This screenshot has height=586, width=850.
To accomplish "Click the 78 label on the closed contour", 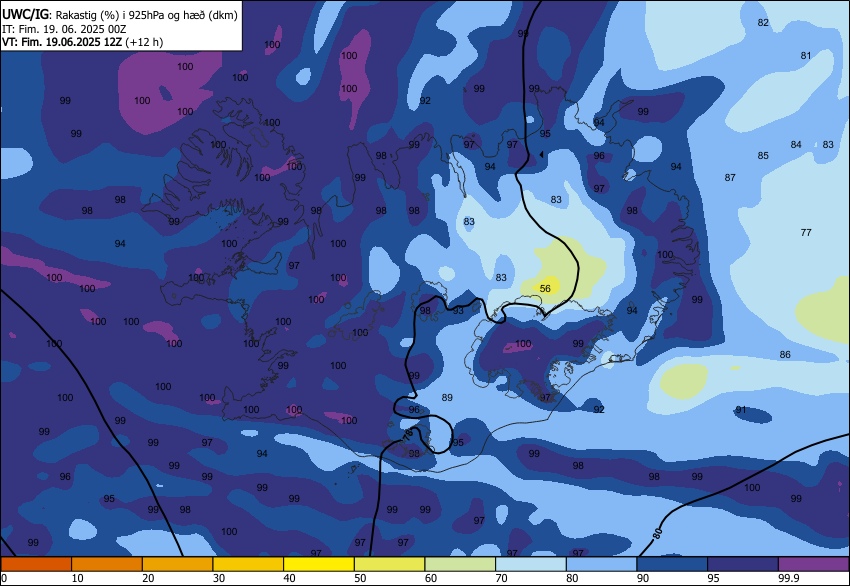I will pyautogui.click(x=408, y=433).
